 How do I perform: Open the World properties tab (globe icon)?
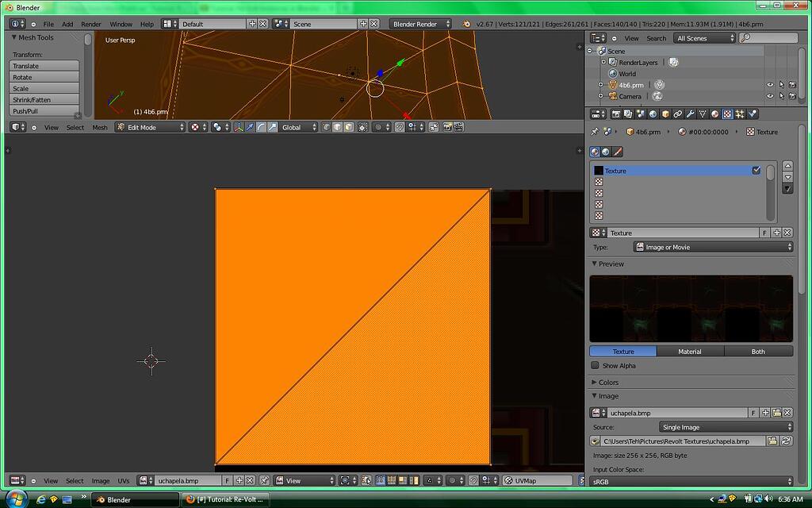(x=653, y=114)
